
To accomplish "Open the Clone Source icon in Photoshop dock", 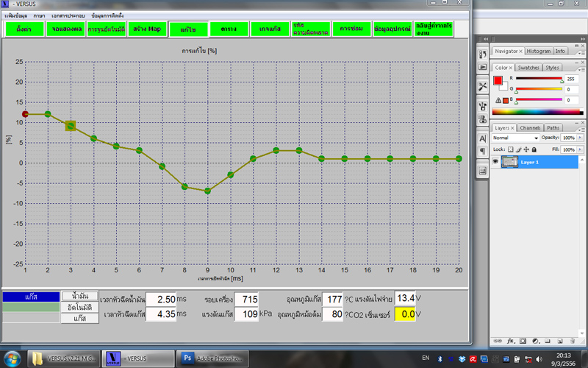I will 483,119.
